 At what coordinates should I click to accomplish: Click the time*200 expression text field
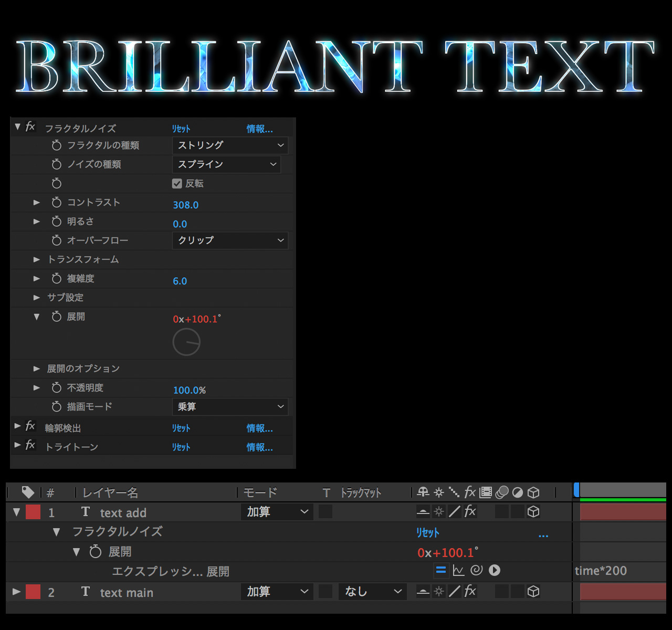[601, 571]
